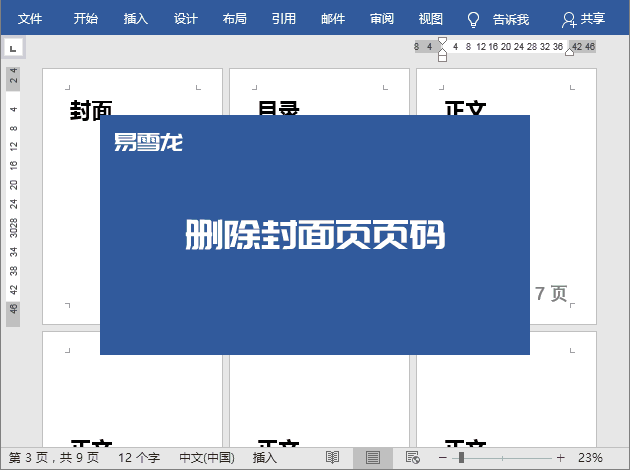The image size is (630, 470).
Task: Select the 设计 ribbon tab
Action: click(x=186, y=18)
